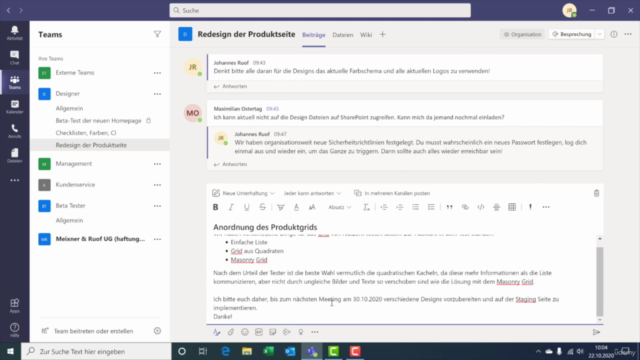Open the Chat sidebar icon
This screenshot has width=640, height=360.
click(x=15, y=58)
